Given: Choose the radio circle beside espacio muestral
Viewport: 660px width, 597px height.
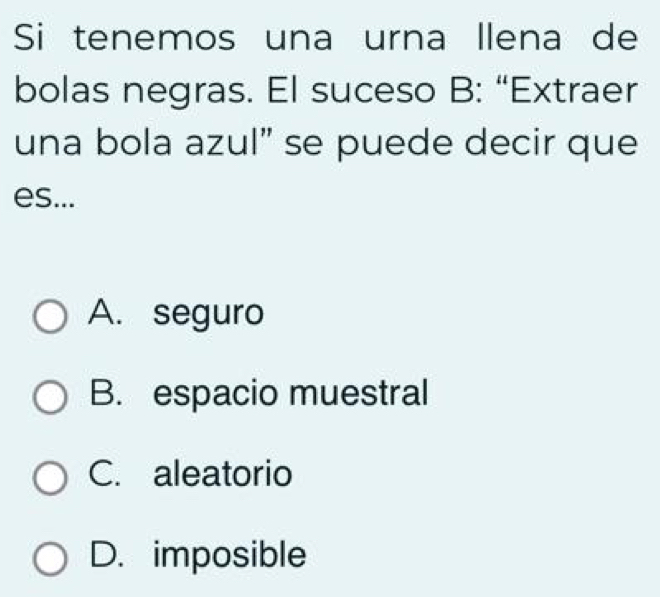Looking at the screenshot, I should 49,397.
